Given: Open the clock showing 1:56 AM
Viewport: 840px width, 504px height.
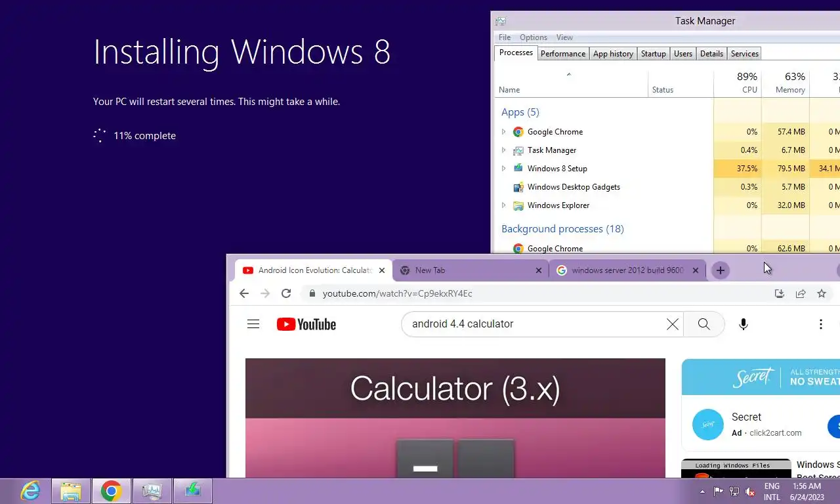Looking at the screenshot, I should pyautogui.click(x=807, y=492).
